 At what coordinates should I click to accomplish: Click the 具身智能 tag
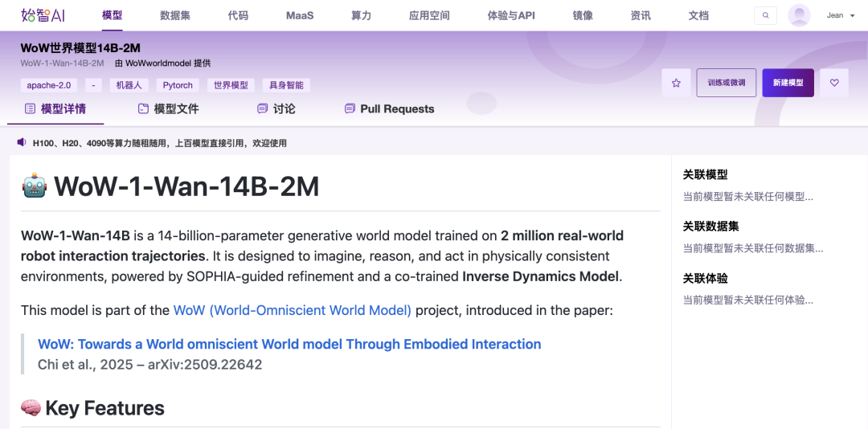[x=285, y=85]
